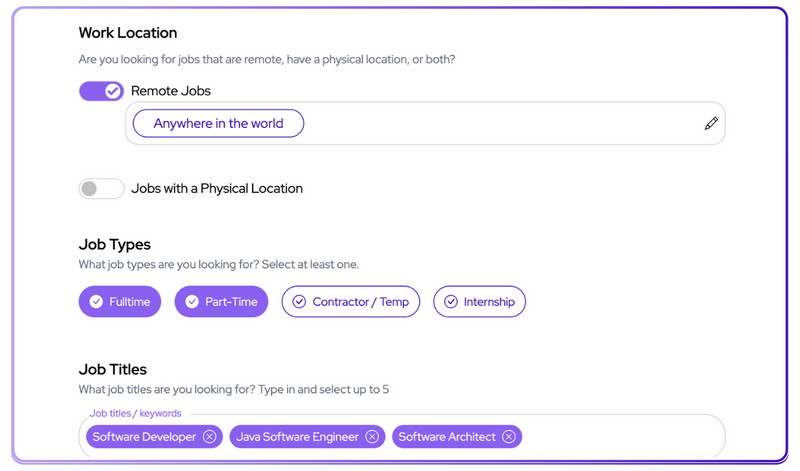Disable the Remote Jobs toggle
This screenshot has width=800, height=471.
click(101, 91)
